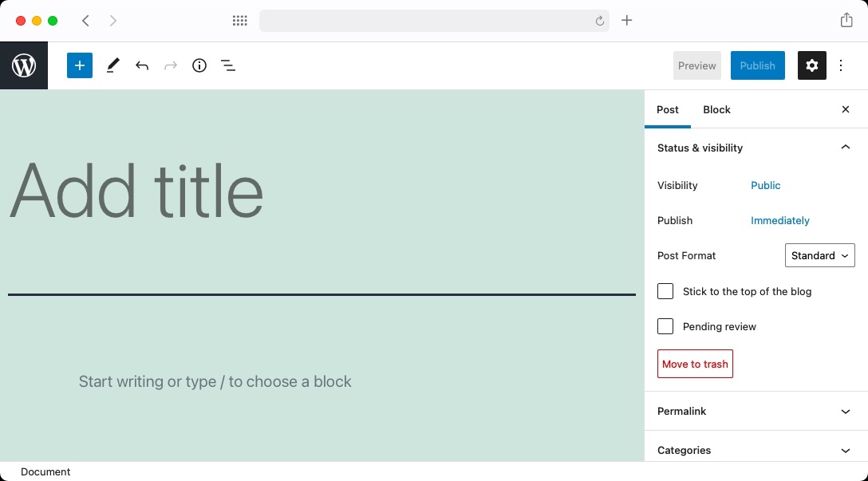This screenshot has width=868, height=481.
Task: Open the three-dot Options menu
Action: click(x=841, y=65)
